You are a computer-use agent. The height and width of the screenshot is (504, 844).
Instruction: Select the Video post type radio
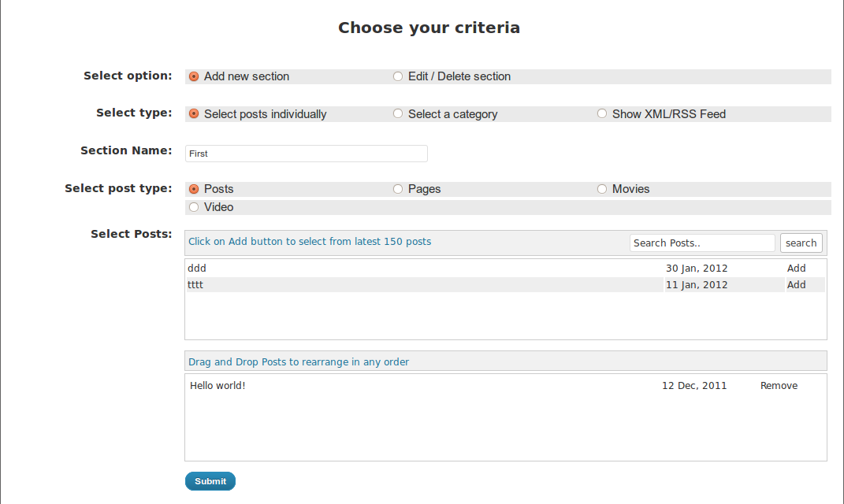(194, 207)
